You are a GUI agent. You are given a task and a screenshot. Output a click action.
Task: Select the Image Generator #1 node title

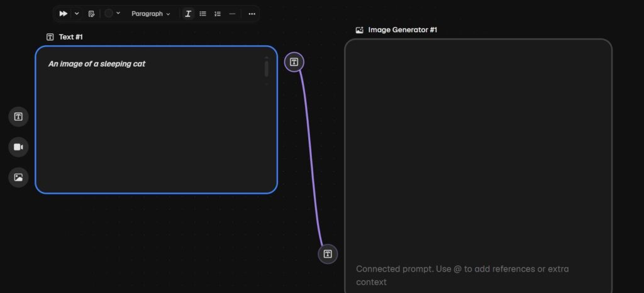pyautogui.click(x=402, y=30)
